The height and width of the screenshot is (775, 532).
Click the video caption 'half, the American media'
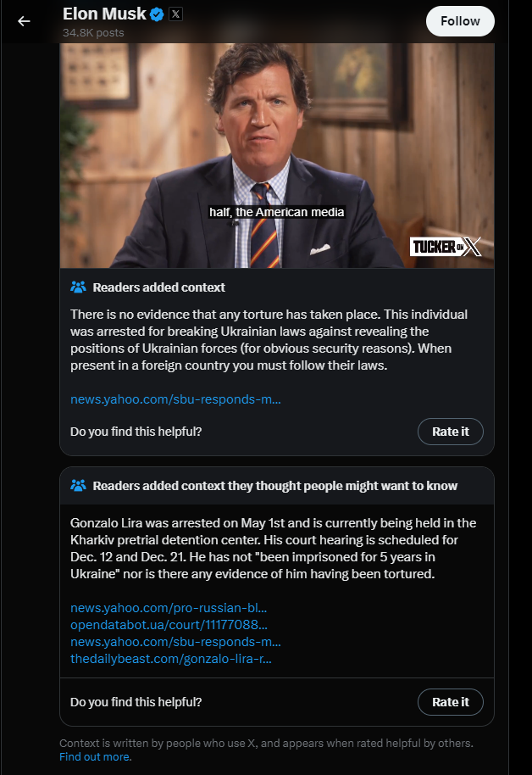pos(277,212)
